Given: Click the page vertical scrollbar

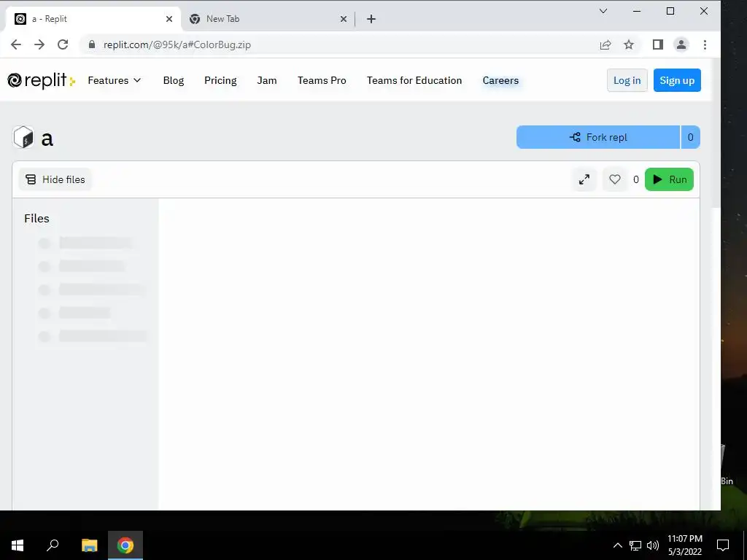Looking at the screenshot, I should [x=716, y=133].
